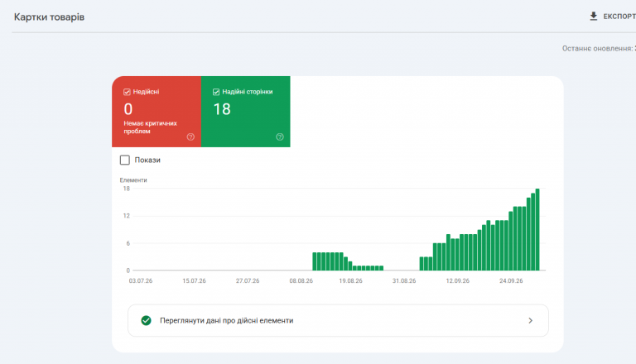Expand the chevron on Переглянути дані row

tap(531, 321)
